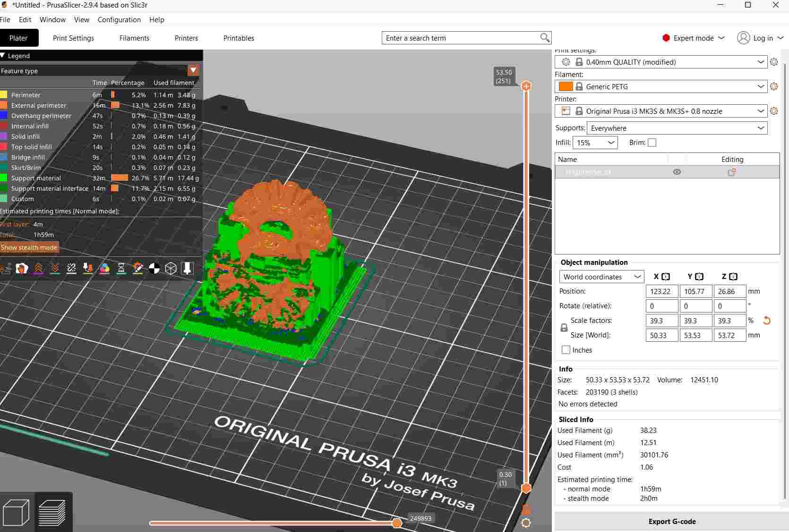Click the search magnifier icon
Viewport: 789px width, 532px height.
[544, 38]
